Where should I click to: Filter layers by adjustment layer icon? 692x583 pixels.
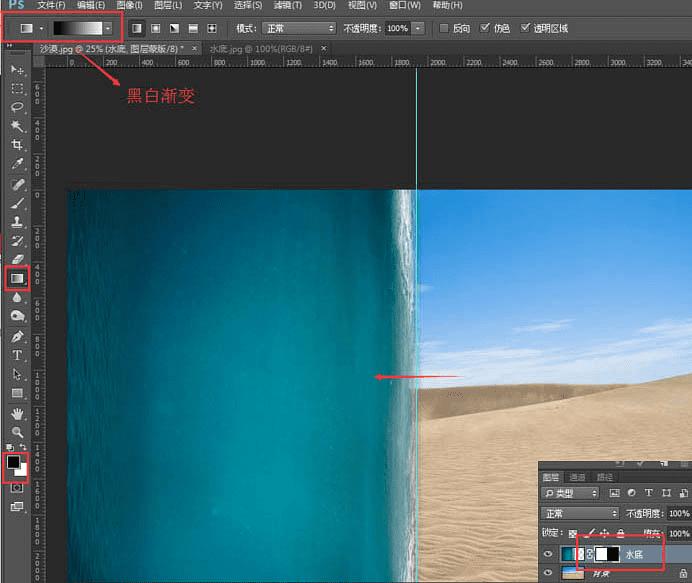click(632, 493)
